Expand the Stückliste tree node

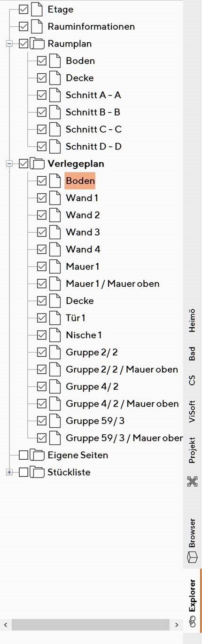(x=9, y=472)
